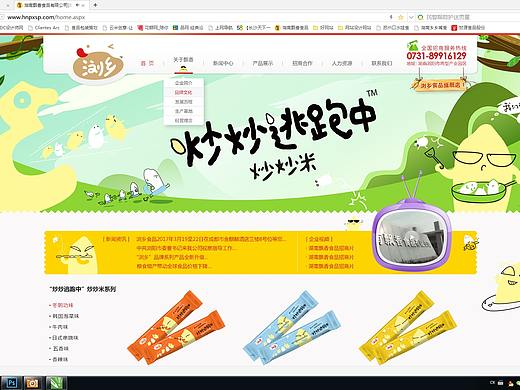
Task: Click the 浏乡 brand logo
Action: [x=98, y=66]
